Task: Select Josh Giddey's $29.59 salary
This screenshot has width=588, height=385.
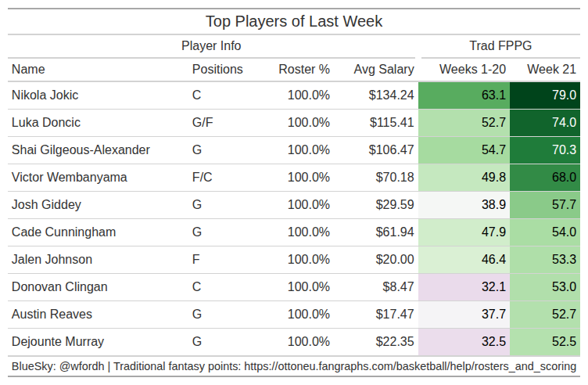Action: tap(395, 204)
